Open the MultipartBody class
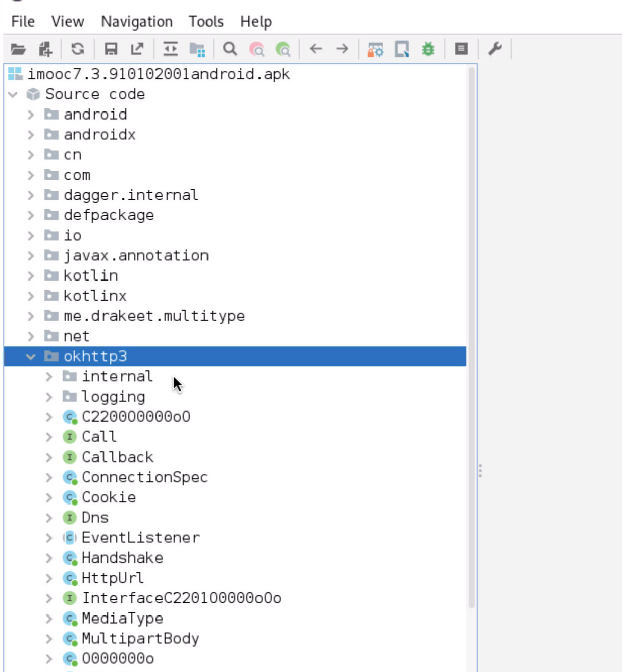Viewport: 622px width, 672px height. pyautogui.click(x=140, y=639)
